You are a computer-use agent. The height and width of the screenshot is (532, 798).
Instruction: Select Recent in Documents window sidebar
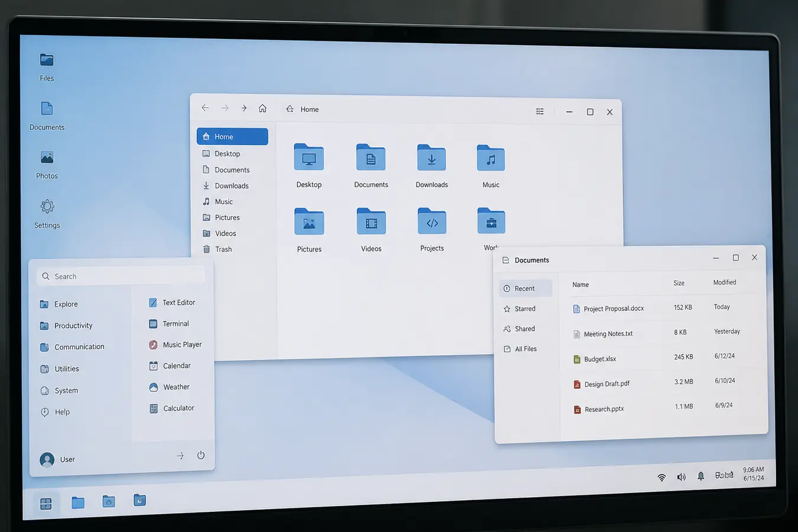(x=525, y=288)
